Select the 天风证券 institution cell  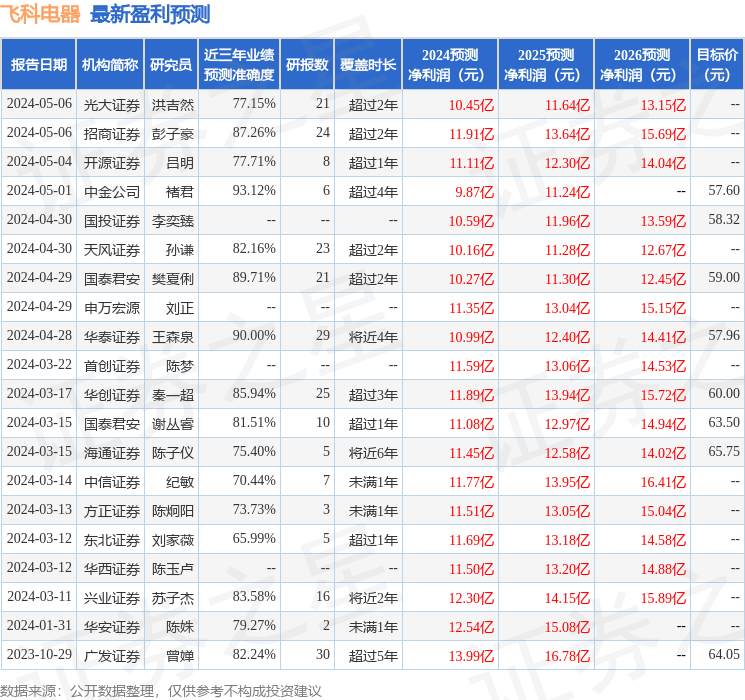(x=112, y=250)
